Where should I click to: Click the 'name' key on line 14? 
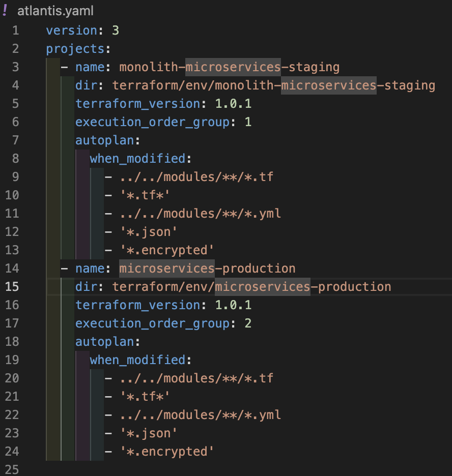coord(90,269)
